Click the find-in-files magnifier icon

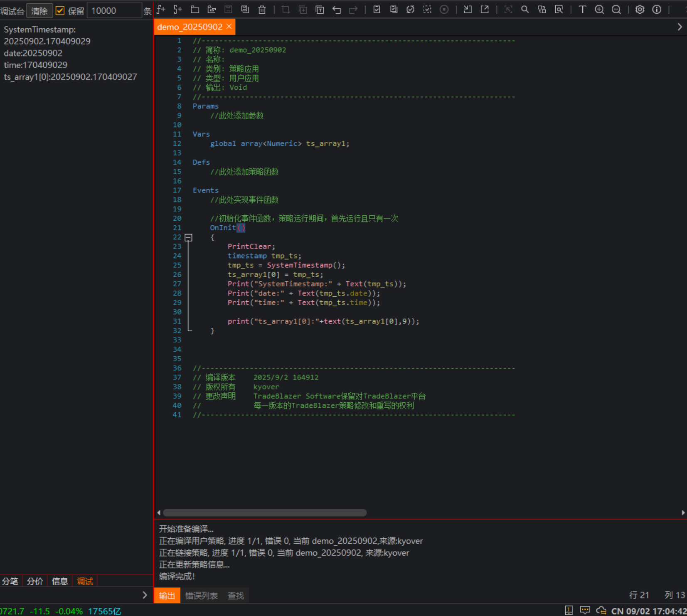pos(559,10)
